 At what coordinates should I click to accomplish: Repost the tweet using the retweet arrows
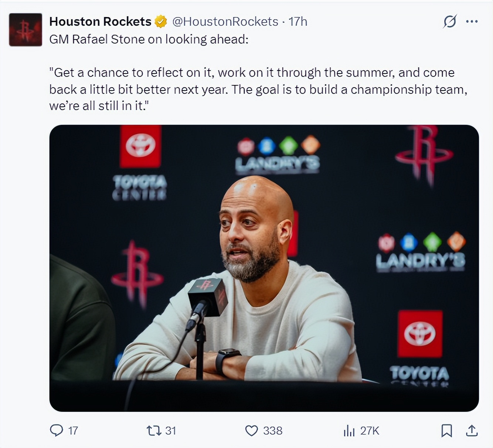[153, 430]
